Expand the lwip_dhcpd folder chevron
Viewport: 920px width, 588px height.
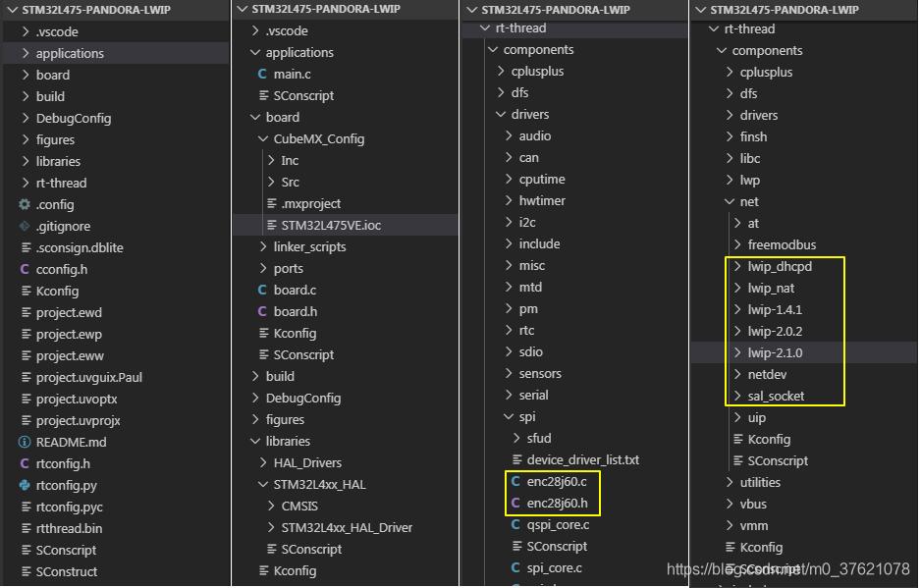pos(737,266)
